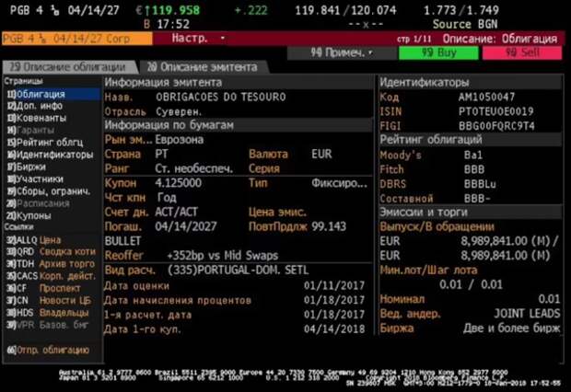Click Биржа value Две и более бирж
Screen dimensions: 571x392
512,329
